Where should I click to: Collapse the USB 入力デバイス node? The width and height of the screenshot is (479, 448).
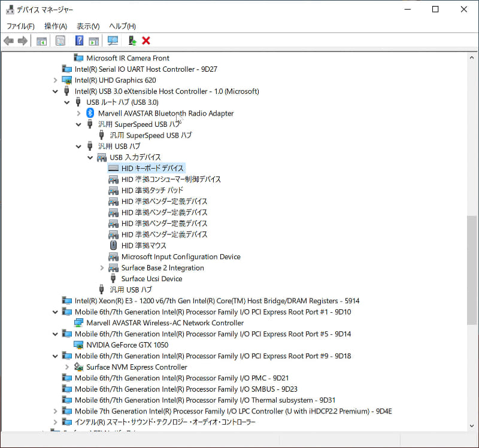point(90,157)
